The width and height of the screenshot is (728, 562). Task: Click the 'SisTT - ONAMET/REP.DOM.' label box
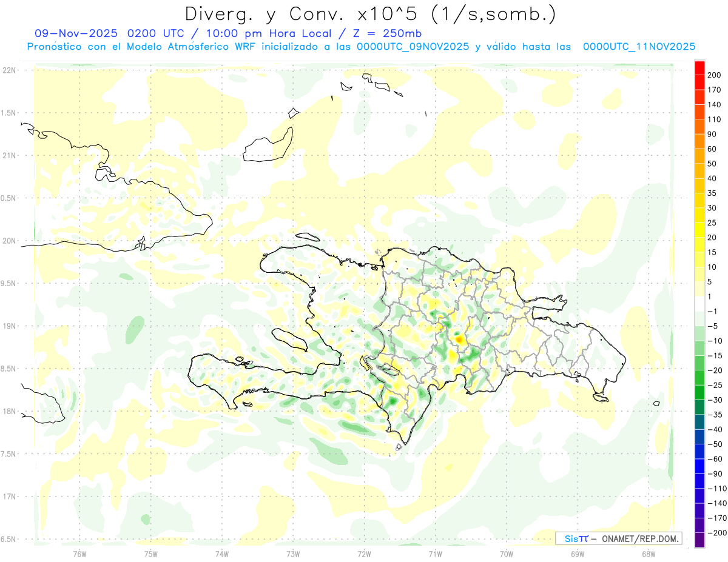[618, 538]
